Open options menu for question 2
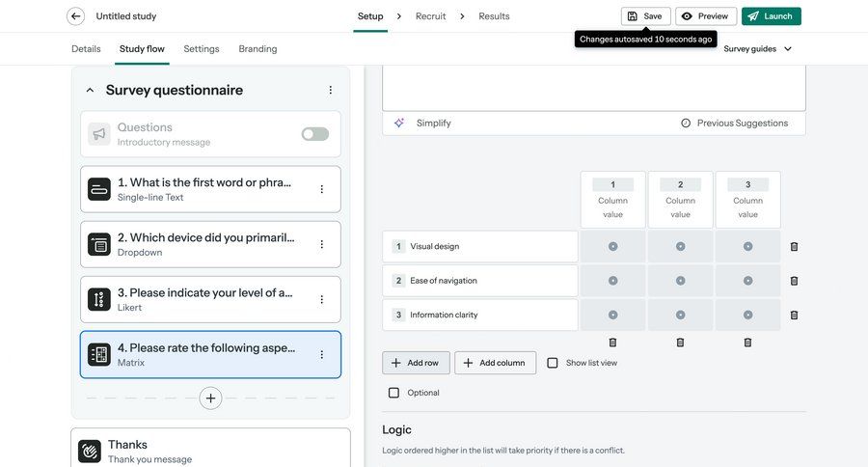 click(322, 244)
